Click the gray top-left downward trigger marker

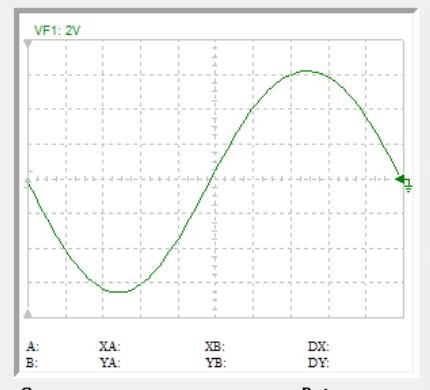(28, 44)
